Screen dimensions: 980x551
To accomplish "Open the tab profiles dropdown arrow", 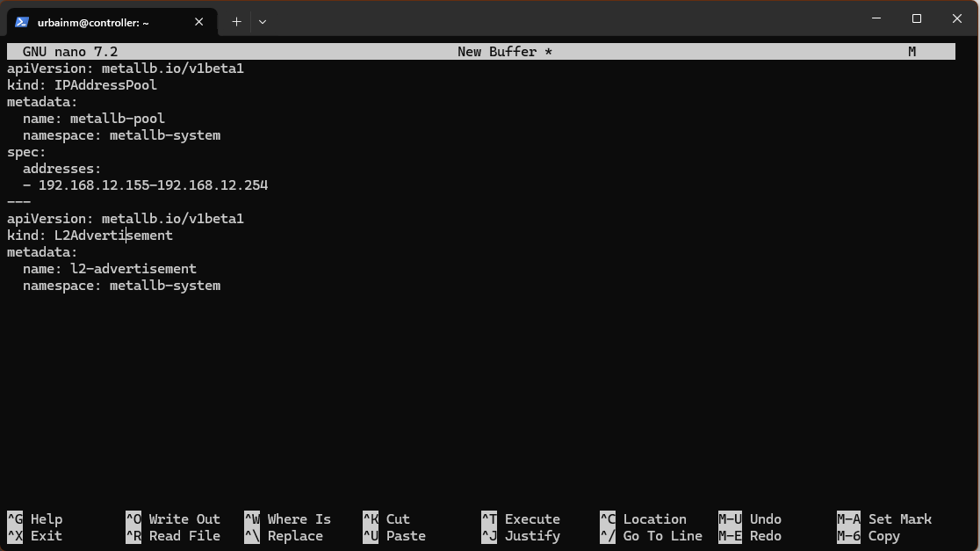I will [263, 22].
